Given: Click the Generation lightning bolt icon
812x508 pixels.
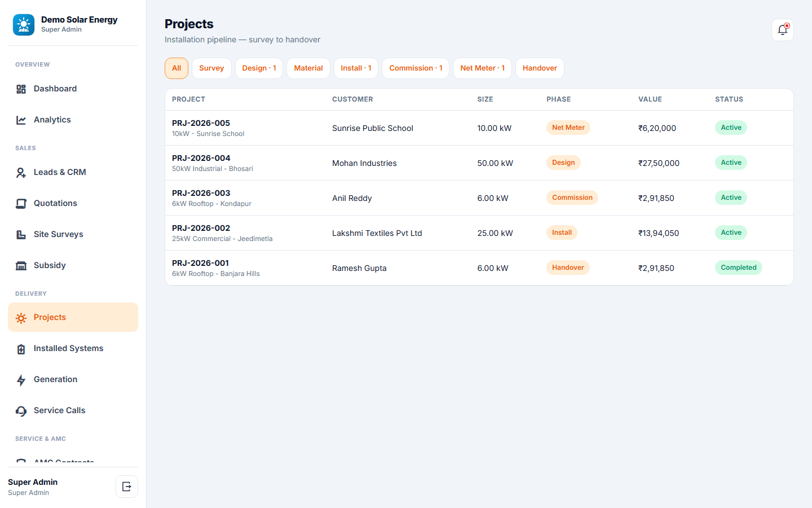Looking at the screenshot, I should pyautogui.click(x=21, y=380).
